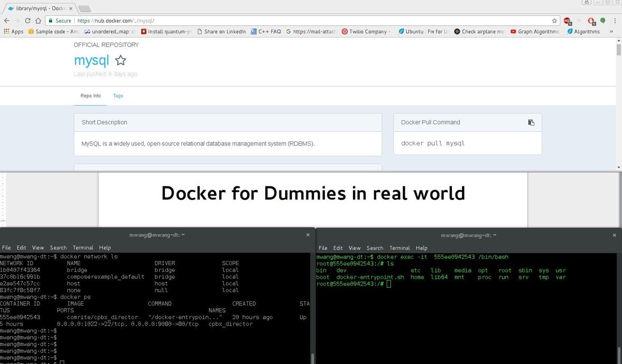Open Graph Algorithms YouTube bookmark

pyautogui.click(x=536, y=32)
